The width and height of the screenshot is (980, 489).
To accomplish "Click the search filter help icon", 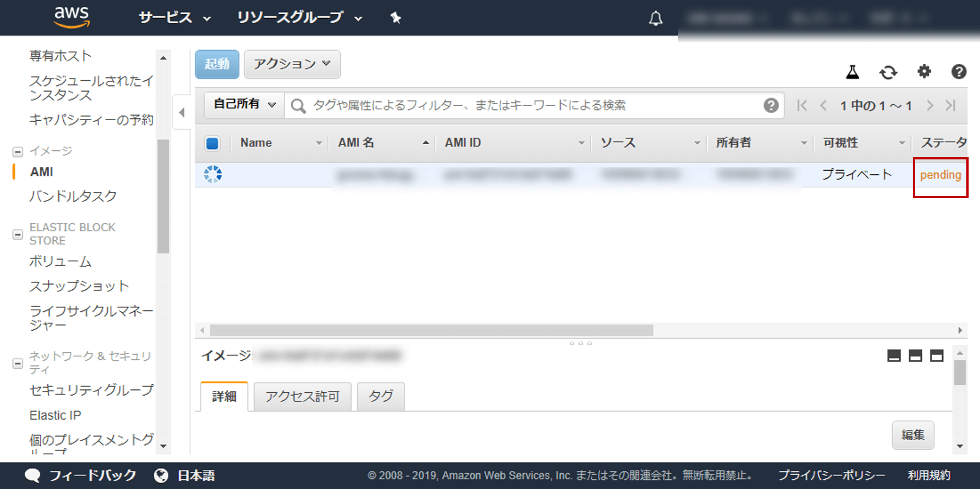I will (771, 105).
